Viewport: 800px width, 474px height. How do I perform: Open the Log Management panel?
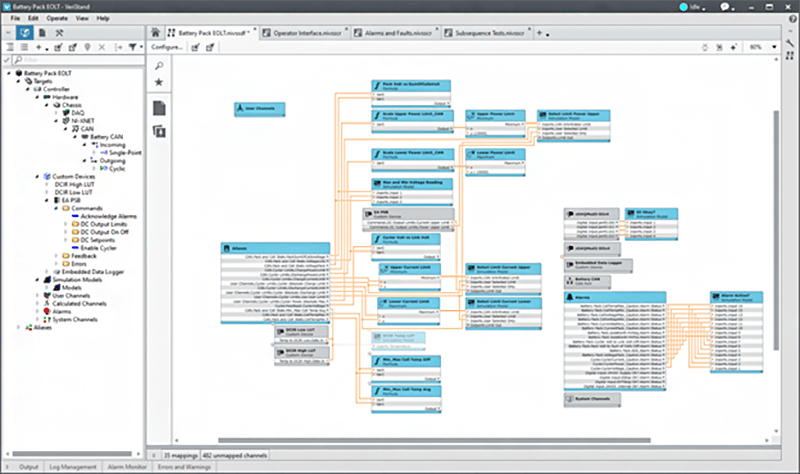[x=73, y=467]
